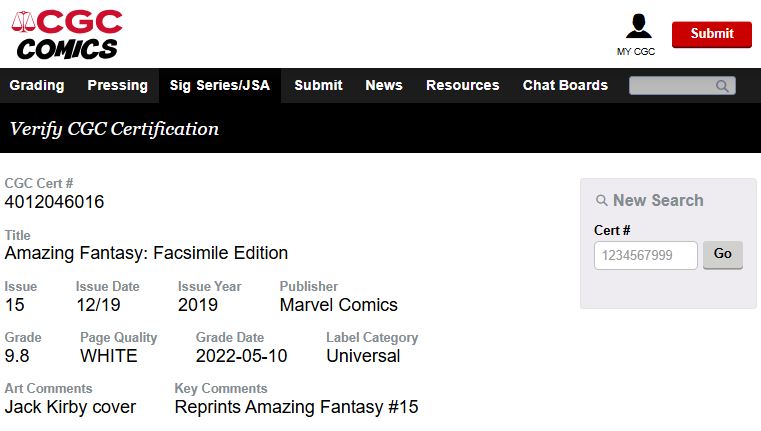Viewport: 761px width, 431px height.
Task: Open the Grading menu
Action: pos(37,86)
